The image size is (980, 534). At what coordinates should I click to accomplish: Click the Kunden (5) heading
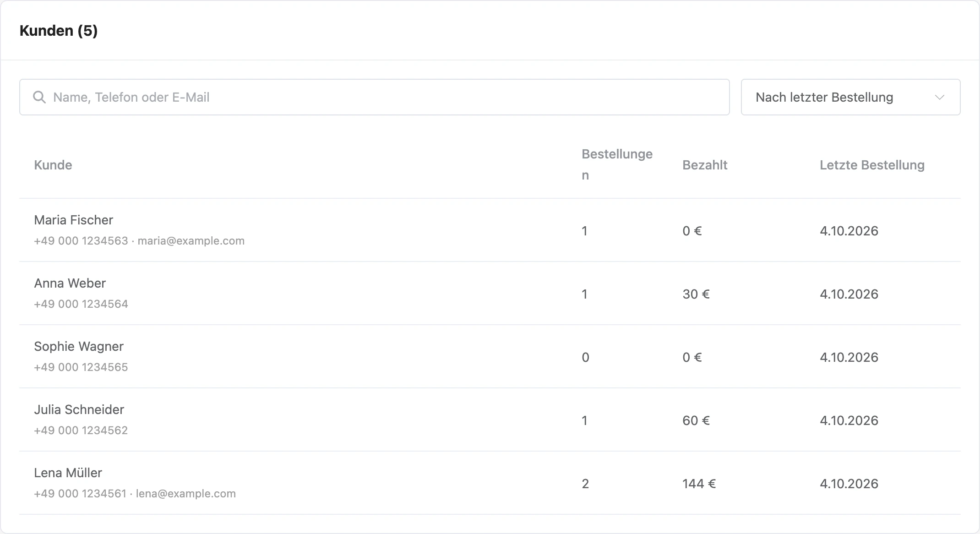click(59, 31)
